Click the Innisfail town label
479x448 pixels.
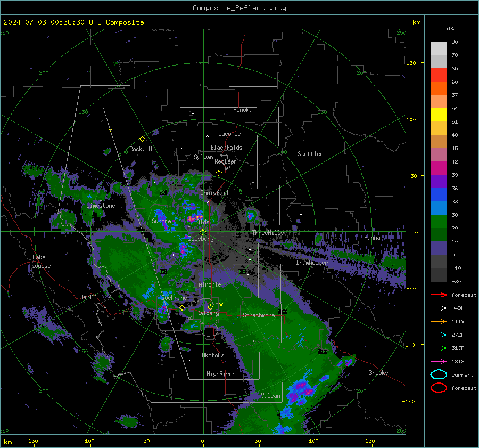point(214,193)
